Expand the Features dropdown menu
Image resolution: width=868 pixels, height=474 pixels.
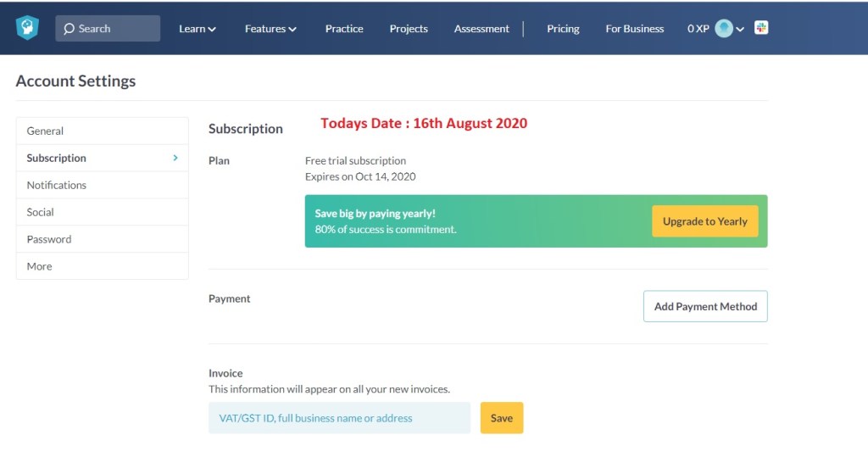(270, 29)
